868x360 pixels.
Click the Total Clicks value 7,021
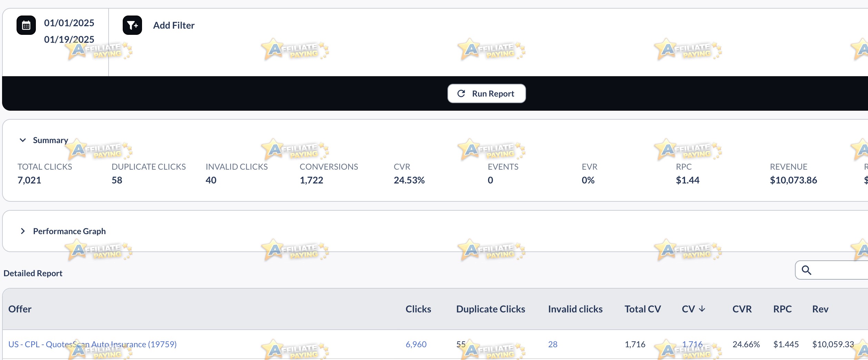tap(29, 180)
